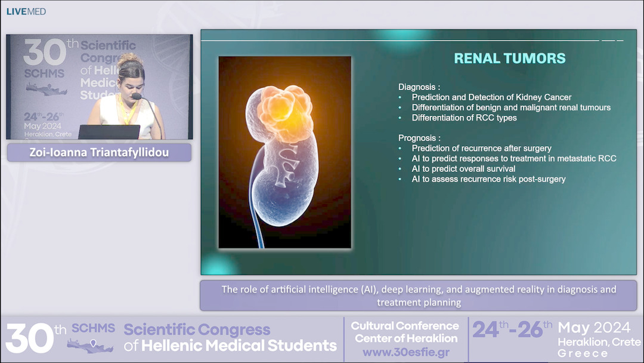Click the LIVEMED logo

coord(26,11)
